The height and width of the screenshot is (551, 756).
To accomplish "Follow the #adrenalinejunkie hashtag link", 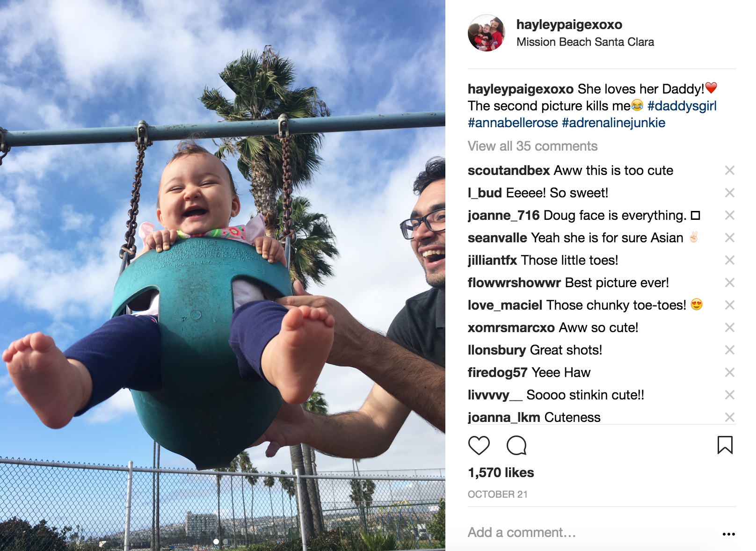I will (613, 123).
